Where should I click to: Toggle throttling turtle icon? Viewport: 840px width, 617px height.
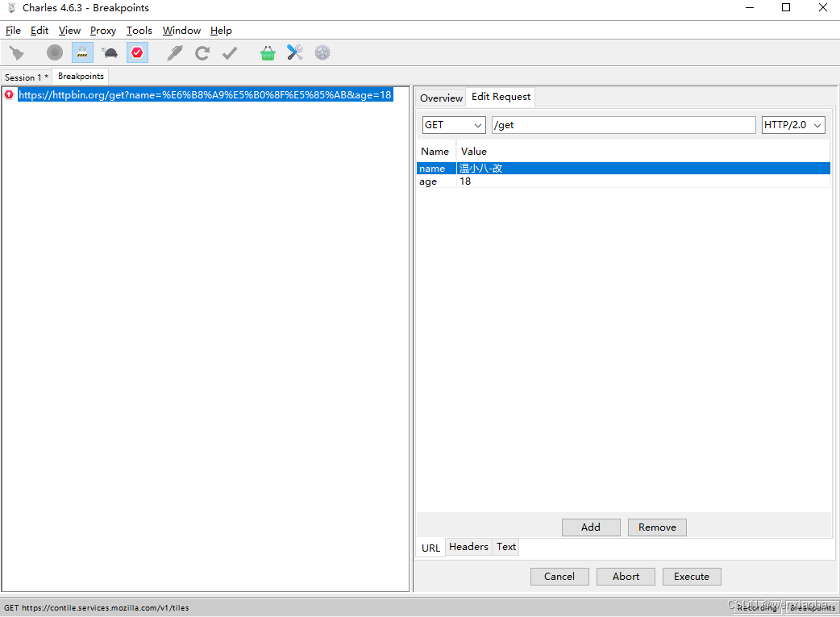(x=110, y=52)
